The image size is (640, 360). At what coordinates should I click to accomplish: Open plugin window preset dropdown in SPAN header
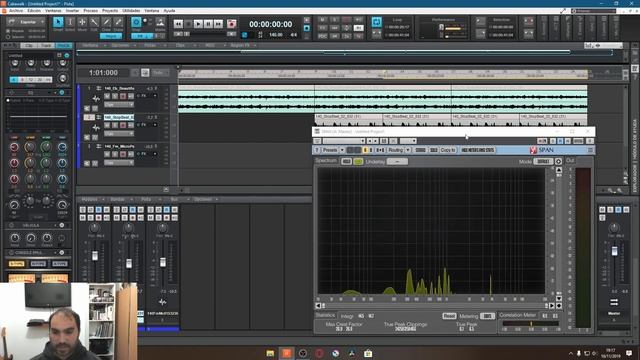(344, 141)
